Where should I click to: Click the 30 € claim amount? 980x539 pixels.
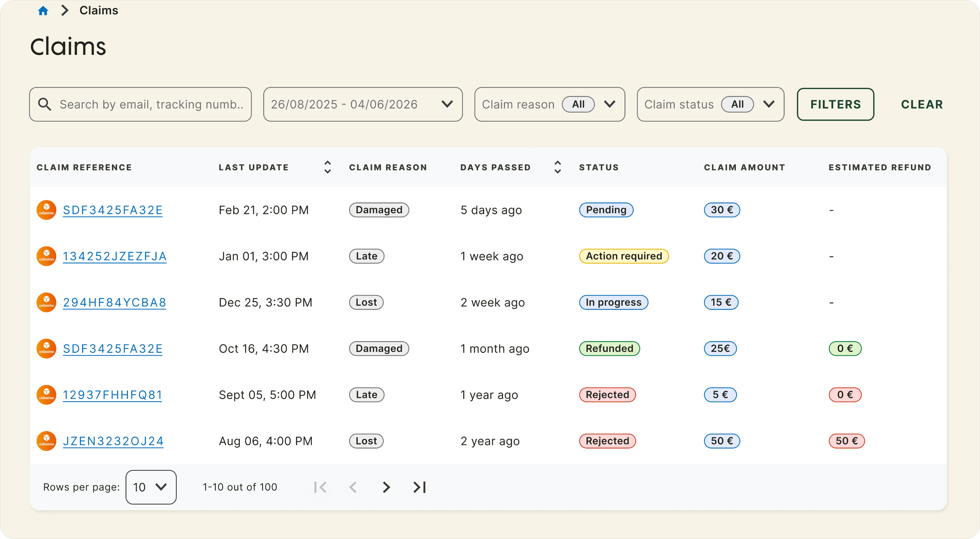(722, 210)
